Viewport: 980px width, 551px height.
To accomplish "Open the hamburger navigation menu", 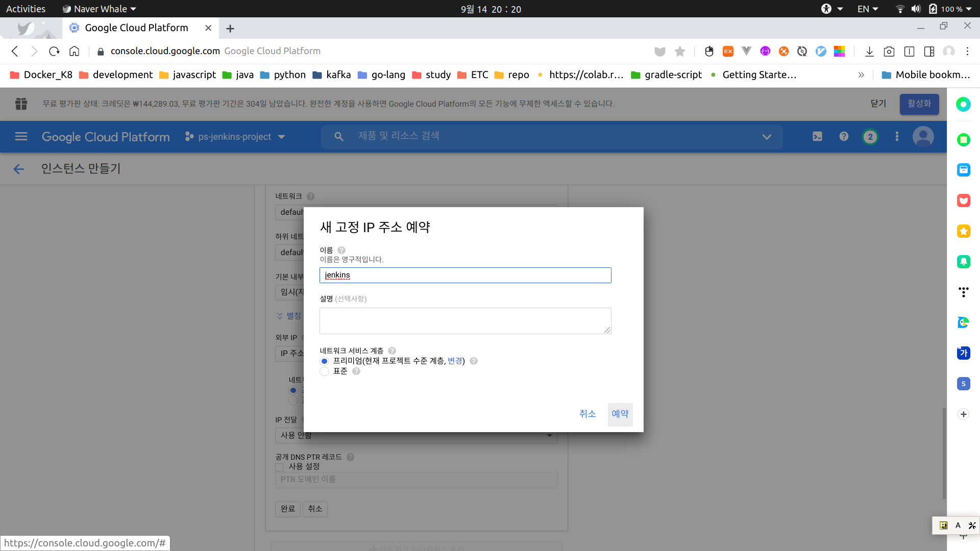I will [21, 137].
